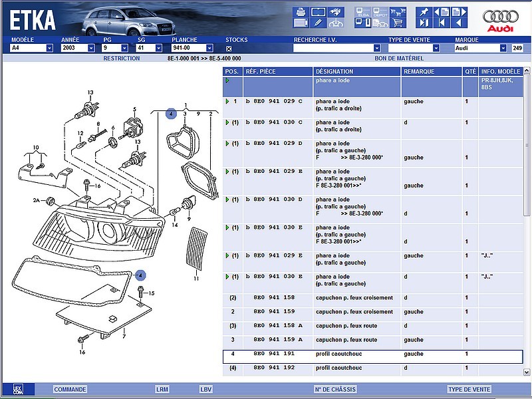Screen dimensions: 532x399
Task: Open the shopping cart icon
Action: pyautogui.click(x=398, y=23)
